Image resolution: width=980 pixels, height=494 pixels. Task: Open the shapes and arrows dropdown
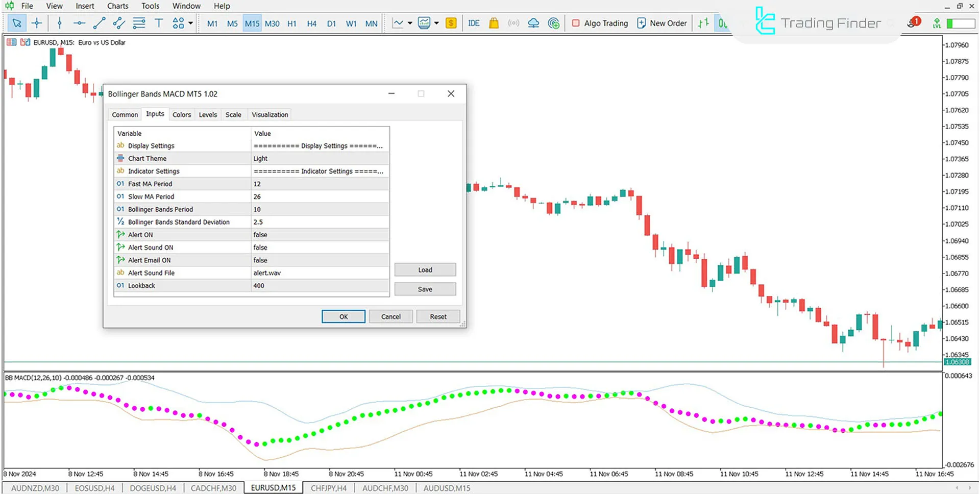click(178, 23)
